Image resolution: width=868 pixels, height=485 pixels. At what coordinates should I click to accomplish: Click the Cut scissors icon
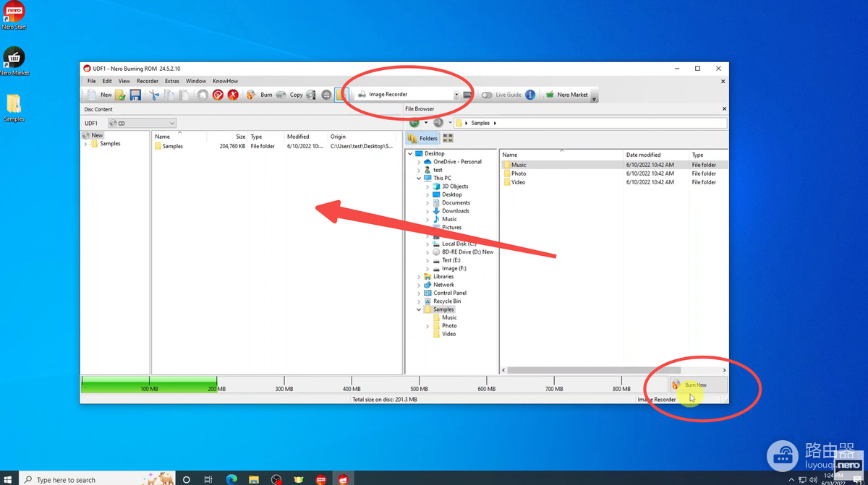(x=154, y=95)
